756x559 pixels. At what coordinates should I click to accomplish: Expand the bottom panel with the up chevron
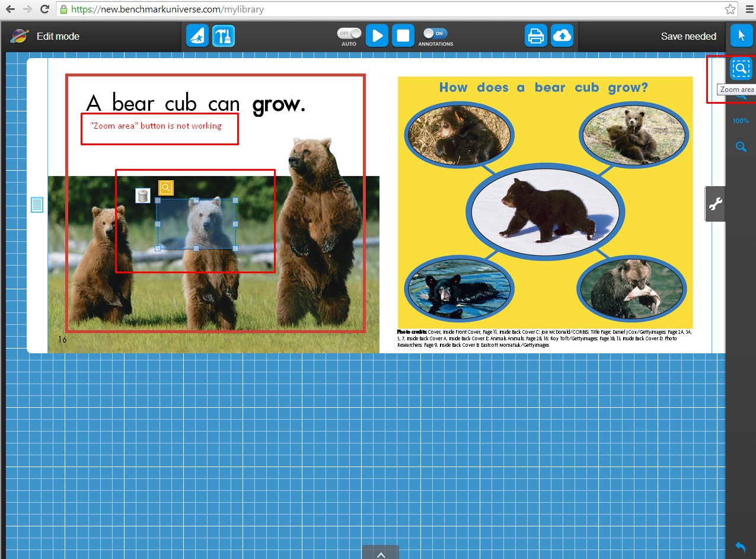coord(381,554)
